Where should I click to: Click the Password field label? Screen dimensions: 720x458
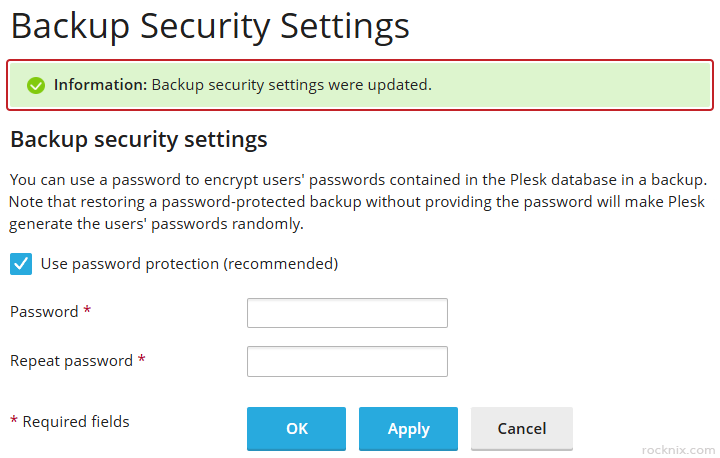pos(44,312)
